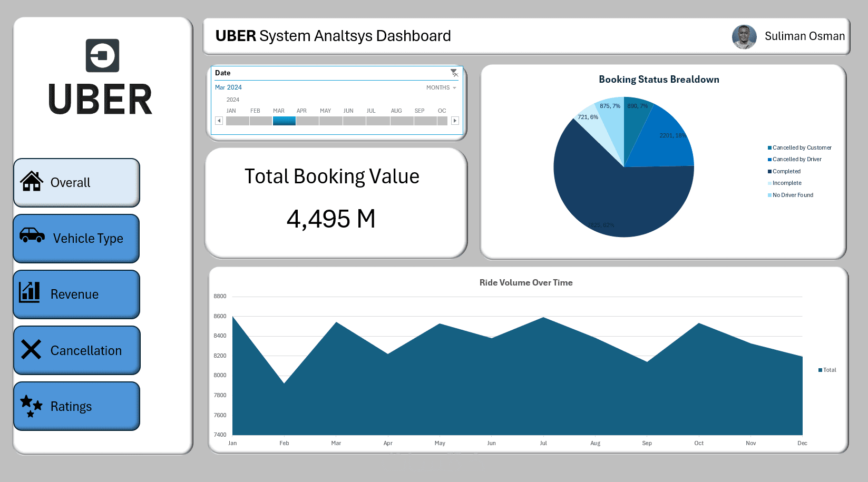The height and width of the screenshot is (482, 868).
Task: Click the Aug label on the ride chart axis
Action: 596,444
